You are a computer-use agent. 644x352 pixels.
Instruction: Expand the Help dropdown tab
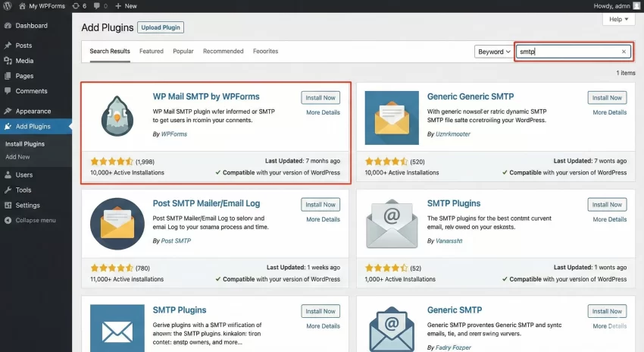point(618,19)
